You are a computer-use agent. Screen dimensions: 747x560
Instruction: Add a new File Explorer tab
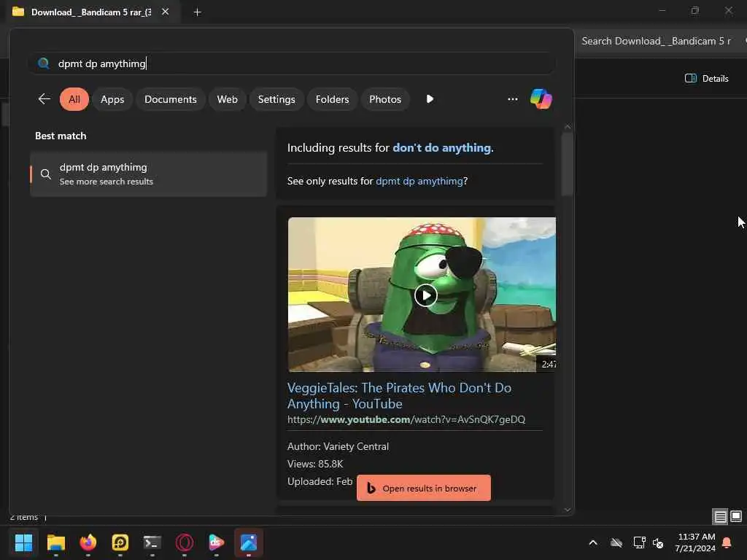197,12
